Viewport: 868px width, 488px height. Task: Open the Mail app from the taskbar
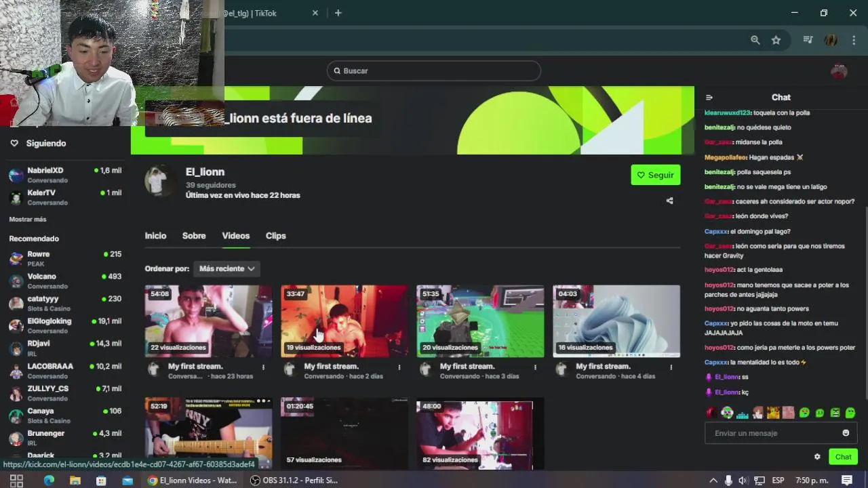[x=127, y=481]
